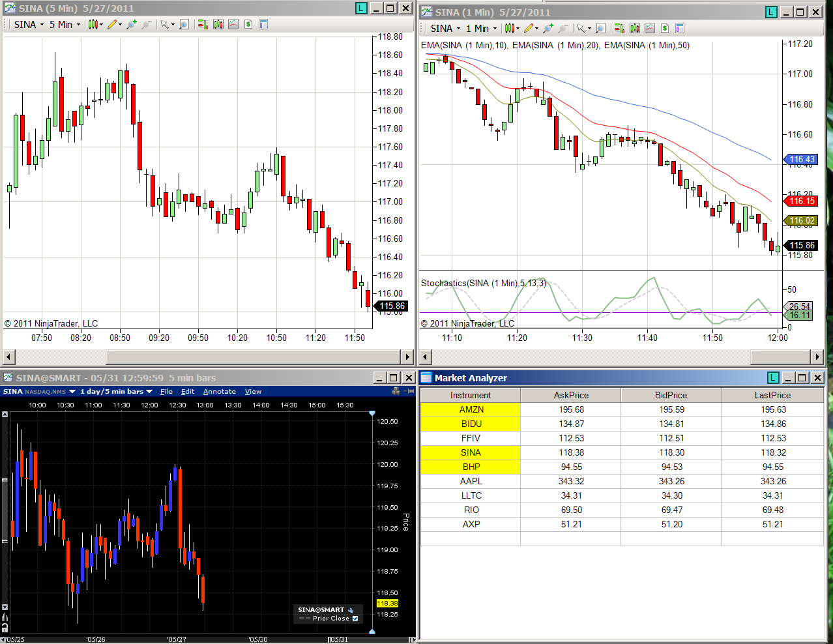Select the pencil draw tool in 5 Min chart
This screenshot has width=833, height=644.
(112, 24)
